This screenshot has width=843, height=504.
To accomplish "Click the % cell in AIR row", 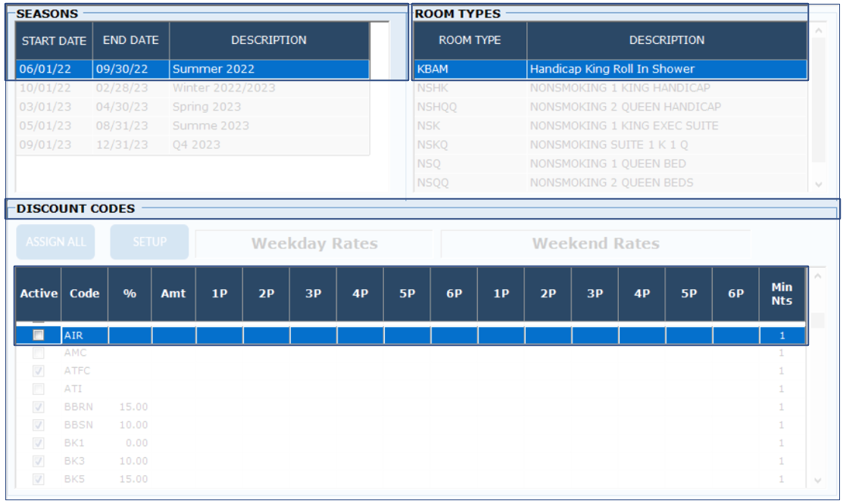I will click(130, 335).
